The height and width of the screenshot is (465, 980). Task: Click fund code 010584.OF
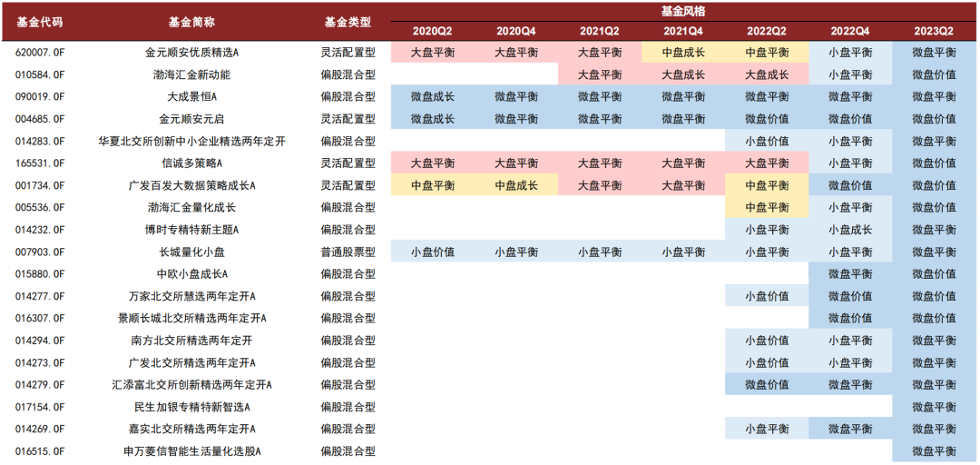click(x=40, y=75)
